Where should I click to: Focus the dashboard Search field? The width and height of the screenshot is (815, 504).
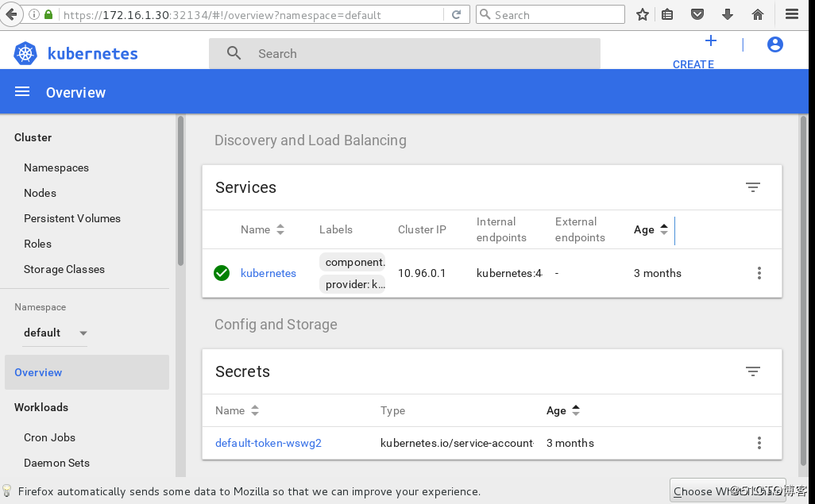pos(404,53)
